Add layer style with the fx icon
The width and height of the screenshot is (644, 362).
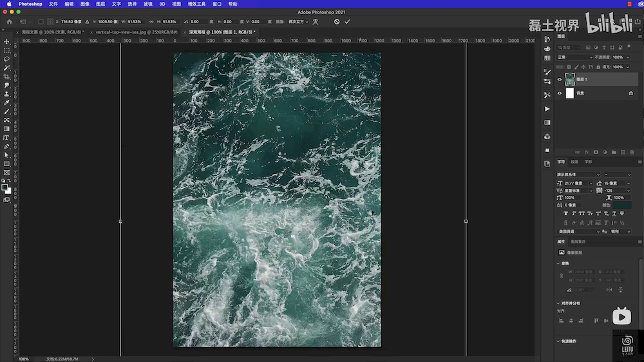click(587, 153)
